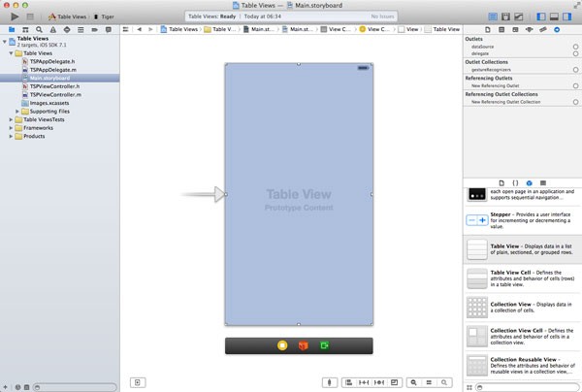This screenshot has width=582, height=392.
Task: Open the Tiger device destination selector
Action: tap(104, 16)
